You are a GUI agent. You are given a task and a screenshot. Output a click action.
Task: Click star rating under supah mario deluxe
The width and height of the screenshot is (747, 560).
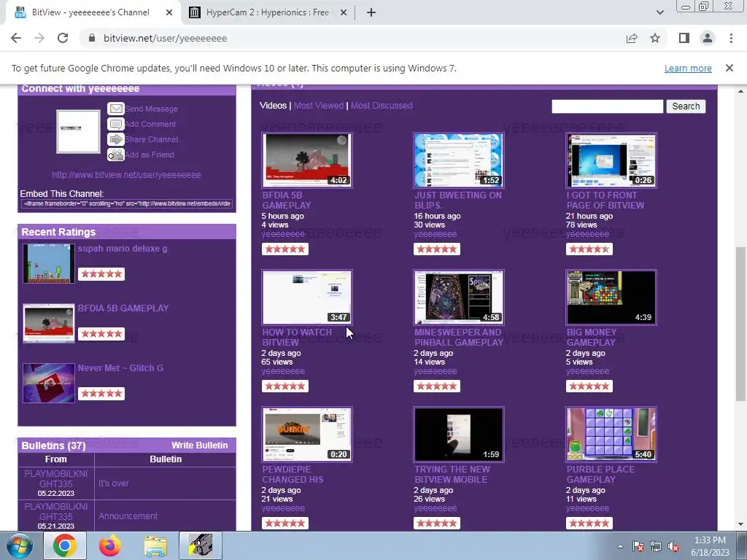(x=101, y=274)
